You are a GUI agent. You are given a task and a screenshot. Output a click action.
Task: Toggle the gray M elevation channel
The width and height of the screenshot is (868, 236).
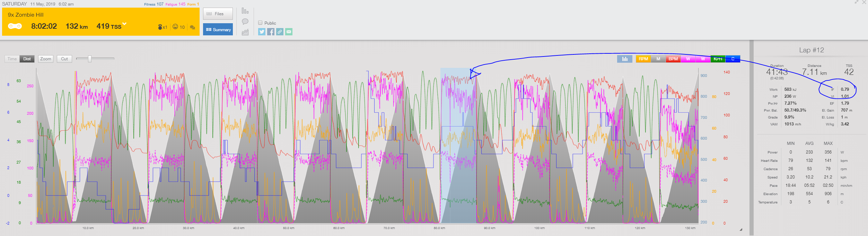click(x=658, y=59)
